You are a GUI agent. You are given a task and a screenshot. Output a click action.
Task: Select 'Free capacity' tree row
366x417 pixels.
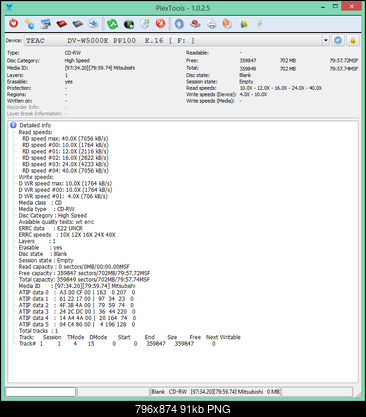(x=84, y=273)
